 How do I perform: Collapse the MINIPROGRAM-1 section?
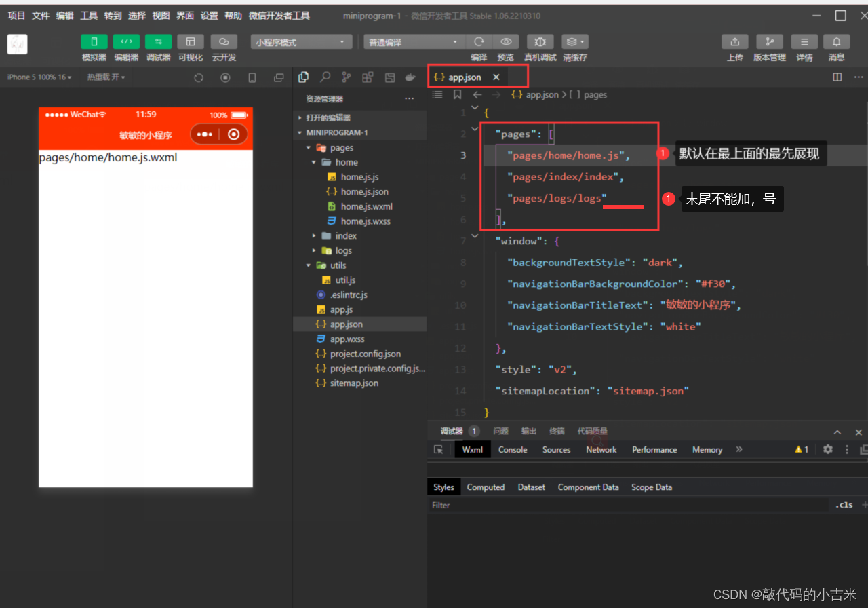[x=359, y=132]
